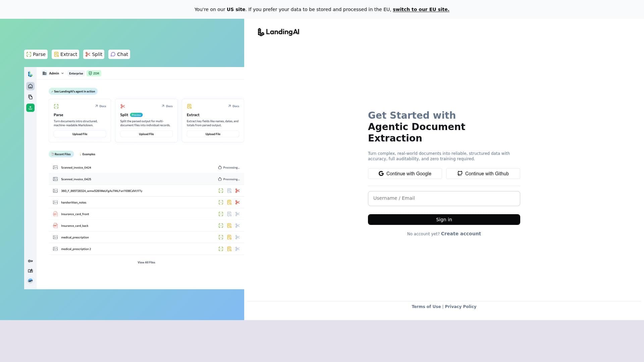Open the docs book icon in sidebar
Viewport: 644px width, 362px height.
tap(31, 271)
